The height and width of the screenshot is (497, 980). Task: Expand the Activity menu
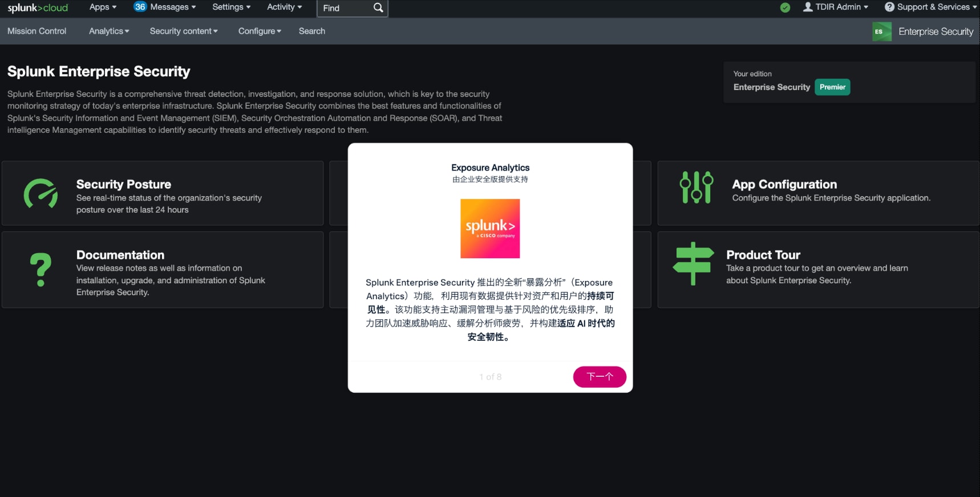[284, 7]
